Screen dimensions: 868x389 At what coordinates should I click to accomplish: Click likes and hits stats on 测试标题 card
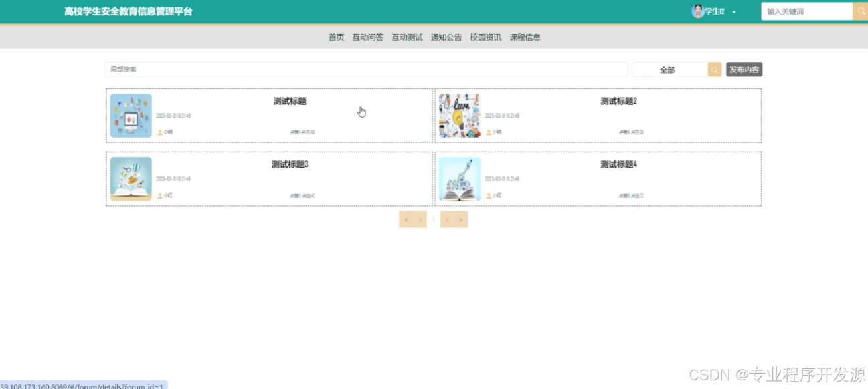pos(302,132)
